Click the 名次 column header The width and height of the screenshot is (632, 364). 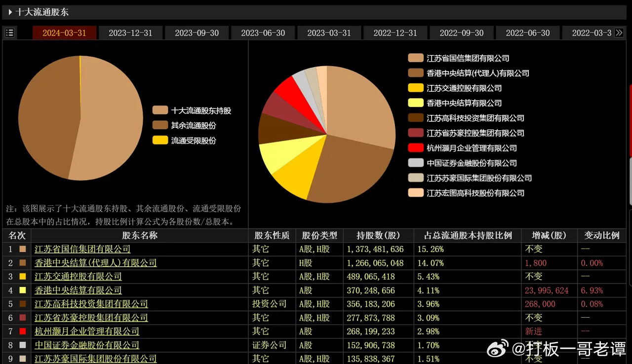[17, 236]
